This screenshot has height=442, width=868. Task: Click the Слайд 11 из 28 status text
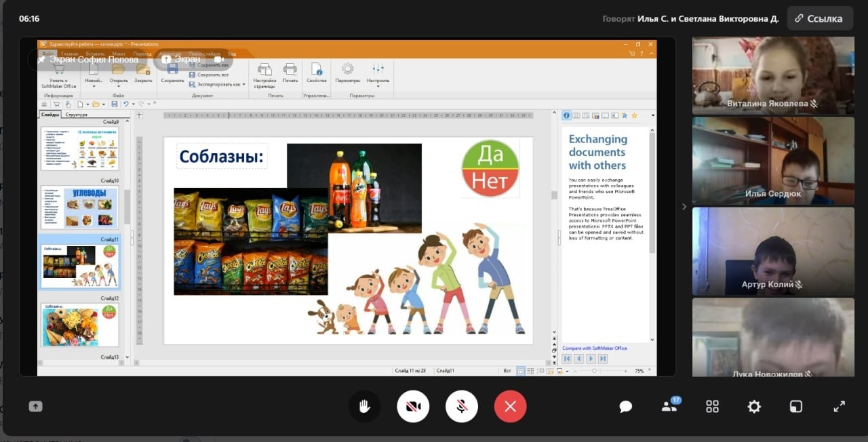(411, 371)
